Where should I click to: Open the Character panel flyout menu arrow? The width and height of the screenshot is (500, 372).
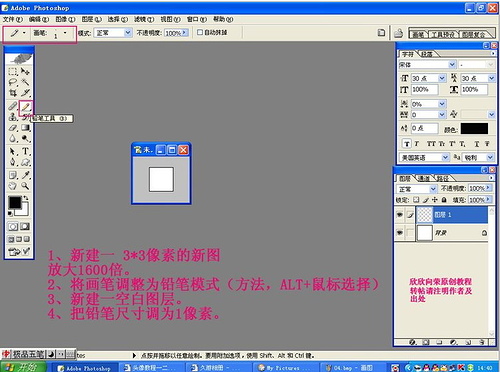[x=493, y=53]
